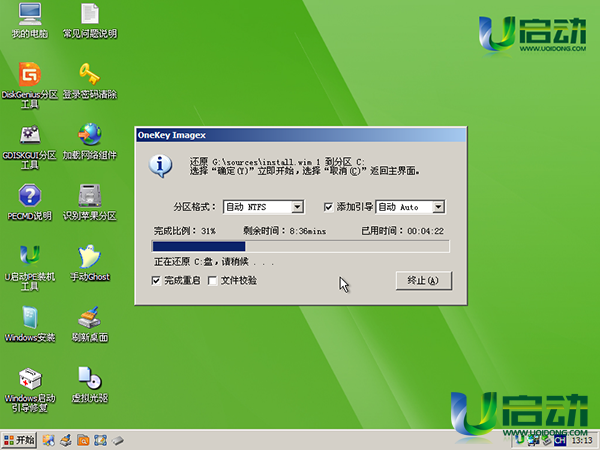Uncheck the 完成重启 checkbox
The width and height of the screenshot is (600, 450).
(156, 281)
